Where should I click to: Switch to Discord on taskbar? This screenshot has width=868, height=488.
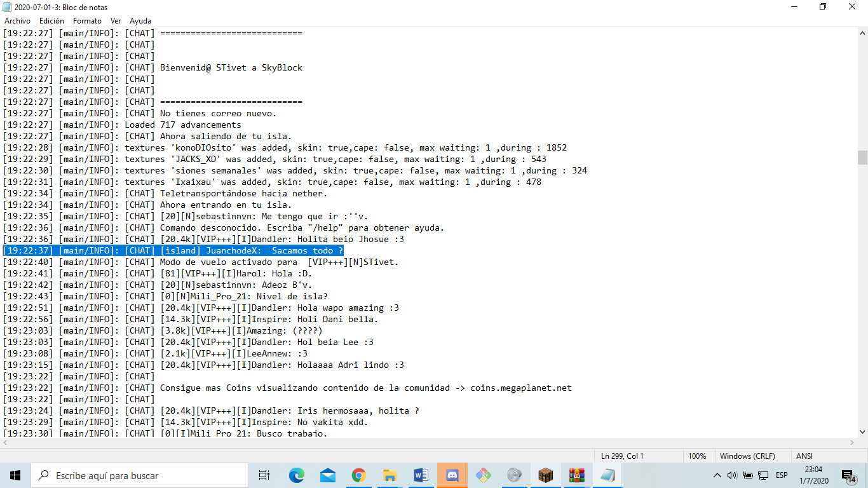[x=452, y=475]
